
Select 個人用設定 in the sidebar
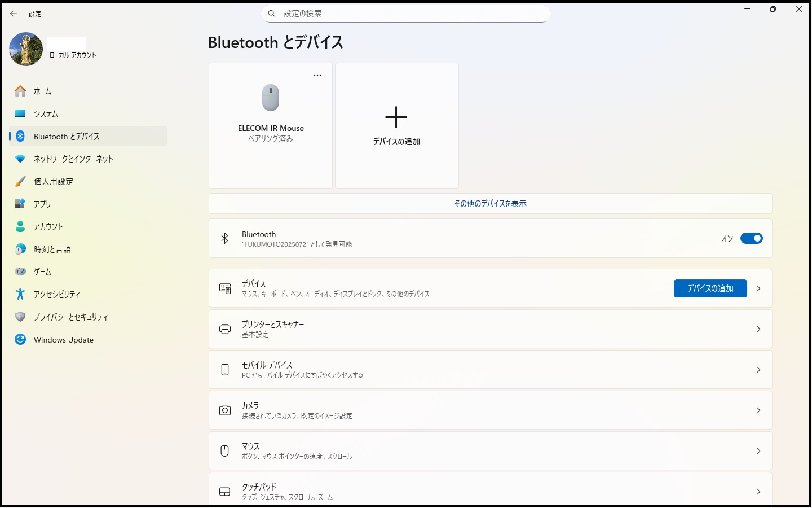[54, 182]
